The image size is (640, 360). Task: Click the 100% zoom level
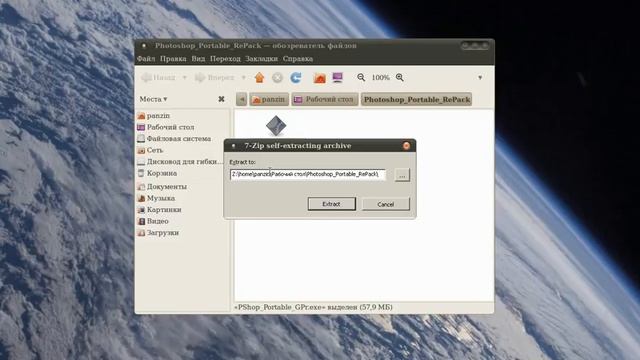click(380, 78)
